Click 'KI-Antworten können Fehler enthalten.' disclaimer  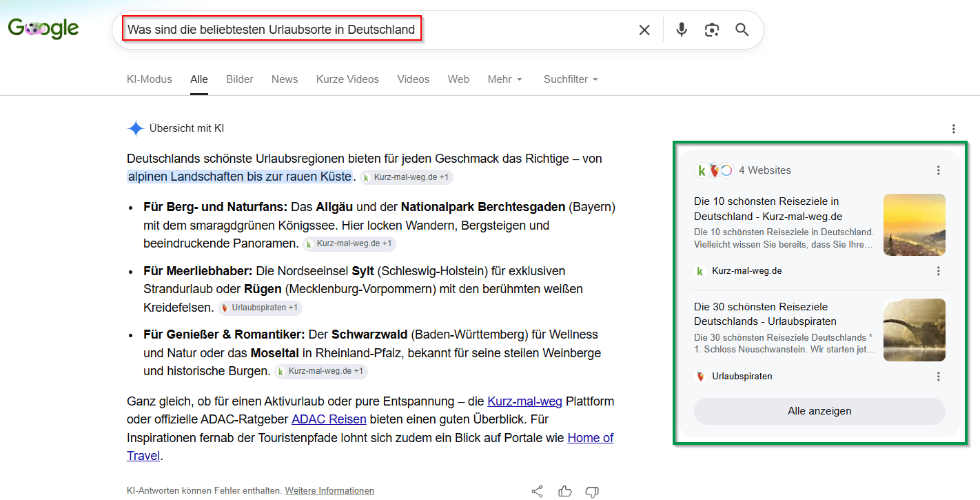(204, 491)
